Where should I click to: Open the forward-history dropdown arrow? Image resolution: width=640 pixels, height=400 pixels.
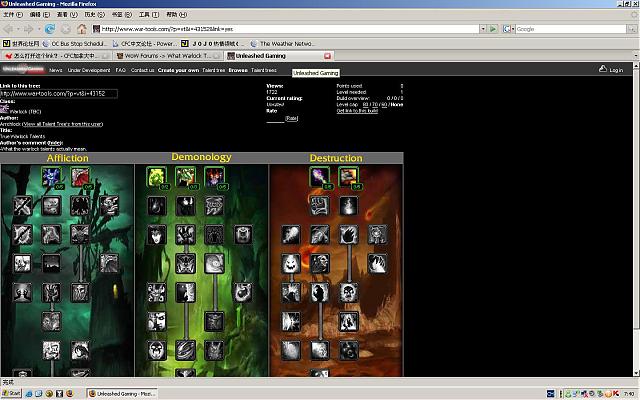[39, 29]
